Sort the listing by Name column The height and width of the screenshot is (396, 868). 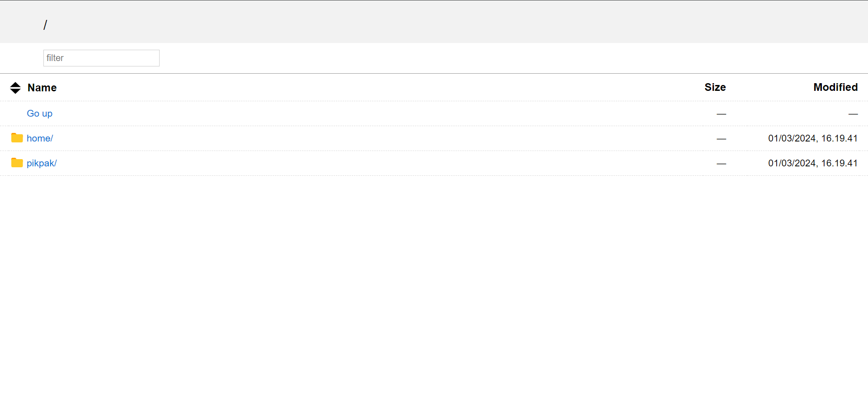[x=42, y=88]
